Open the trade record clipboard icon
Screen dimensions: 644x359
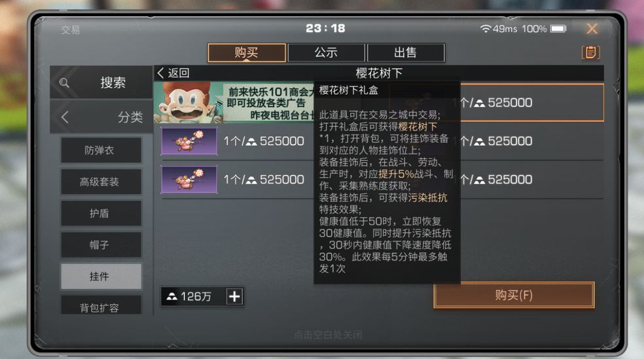point(590,52)
